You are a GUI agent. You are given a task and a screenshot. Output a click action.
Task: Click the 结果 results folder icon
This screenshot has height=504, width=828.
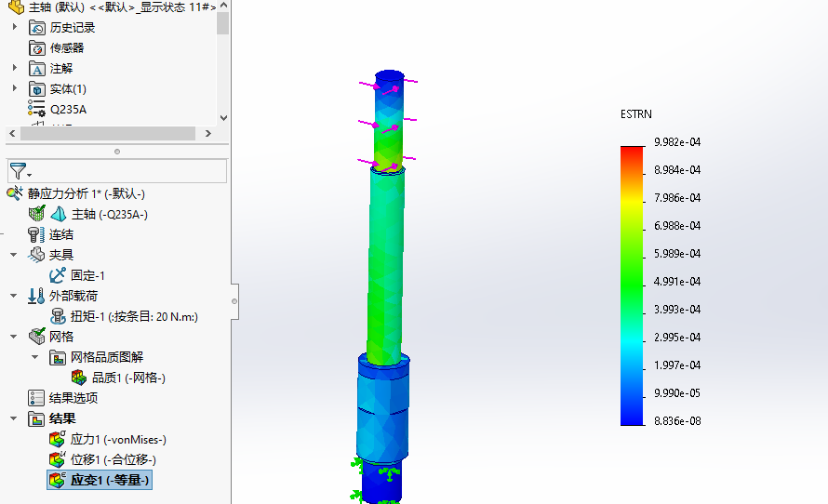[x=36, y=419]
